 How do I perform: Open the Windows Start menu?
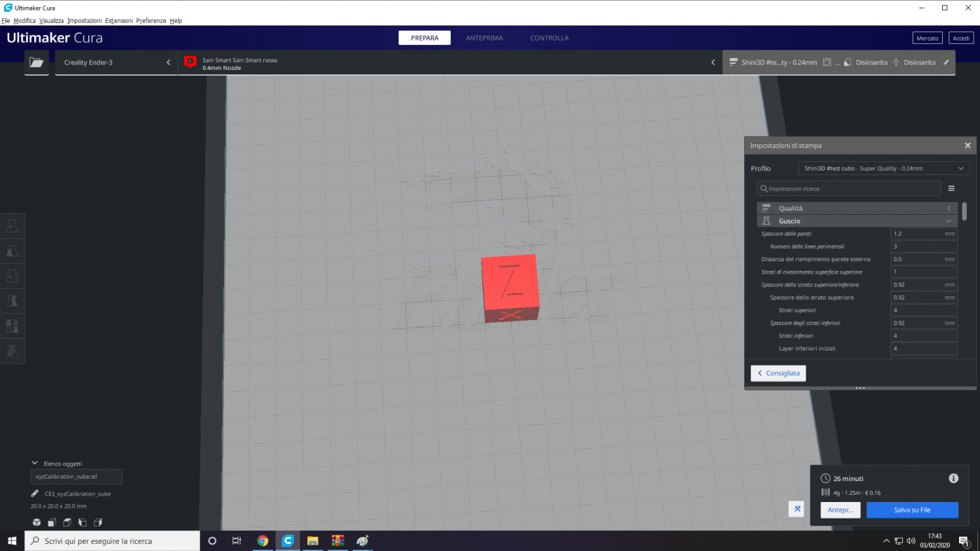pos(12,541)
